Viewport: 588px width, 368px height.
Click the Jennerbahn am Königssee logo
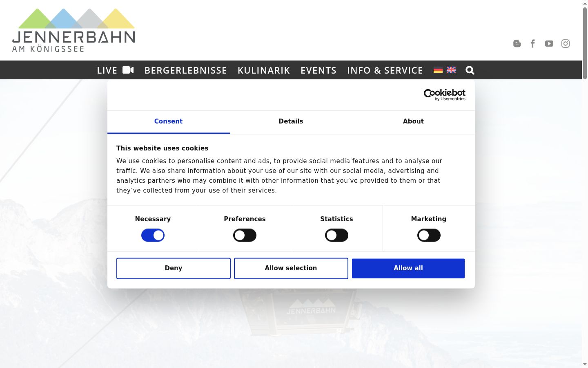tap(73, 30)
